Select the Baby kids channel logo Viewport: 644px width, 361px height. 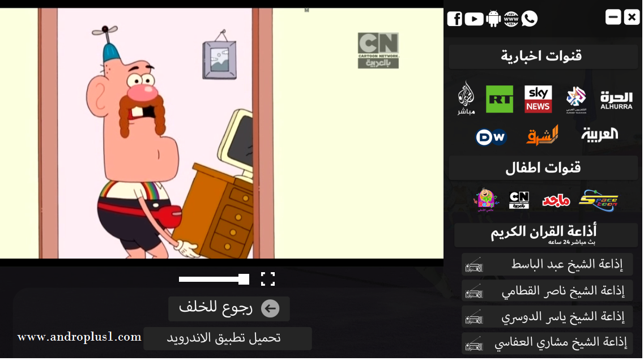click(485, 200)
